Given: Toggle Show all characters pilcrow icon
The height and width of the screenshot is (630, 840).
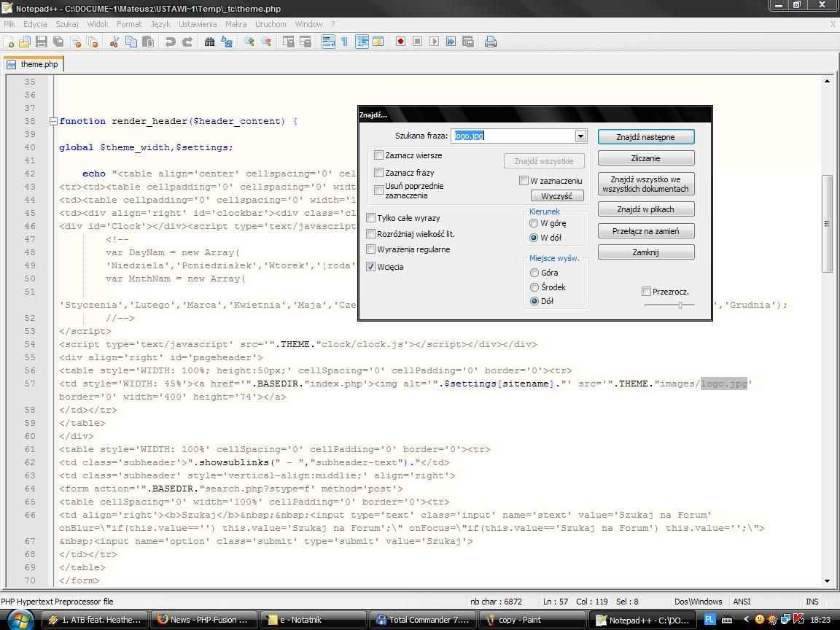Looking at the screenshot, I should point(344,42).
